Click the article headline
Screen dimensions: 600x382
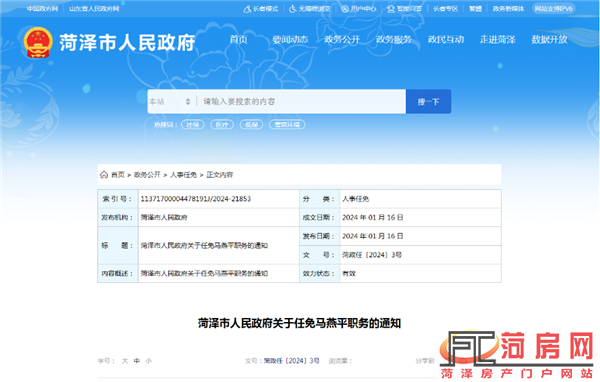300,323
